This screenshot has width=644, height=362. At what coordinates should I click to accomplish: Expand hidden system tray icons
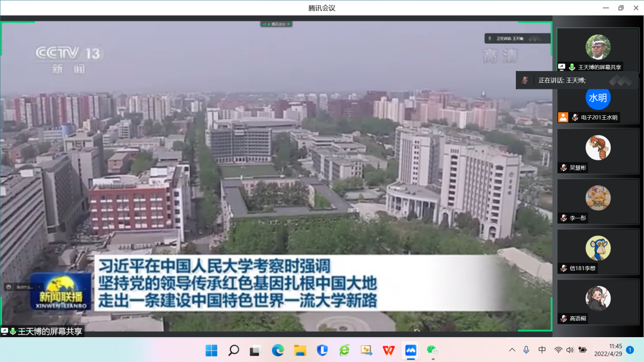click(x=512, y=350)
